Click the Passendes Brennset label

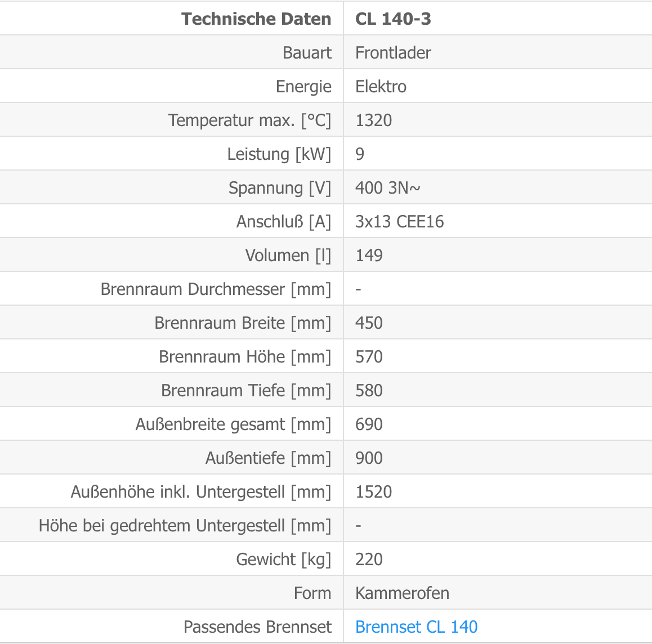[257, 627]
